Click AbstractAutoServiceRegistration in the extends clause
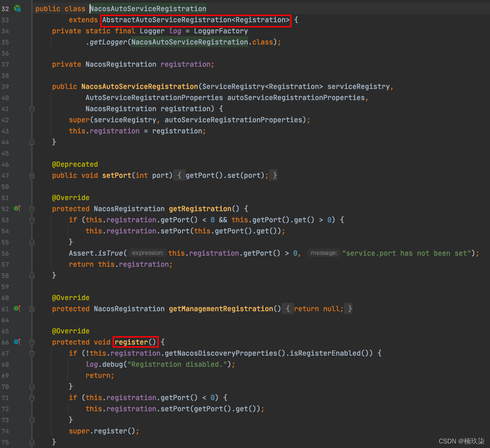The image size is (490, 448). point(167,20)
